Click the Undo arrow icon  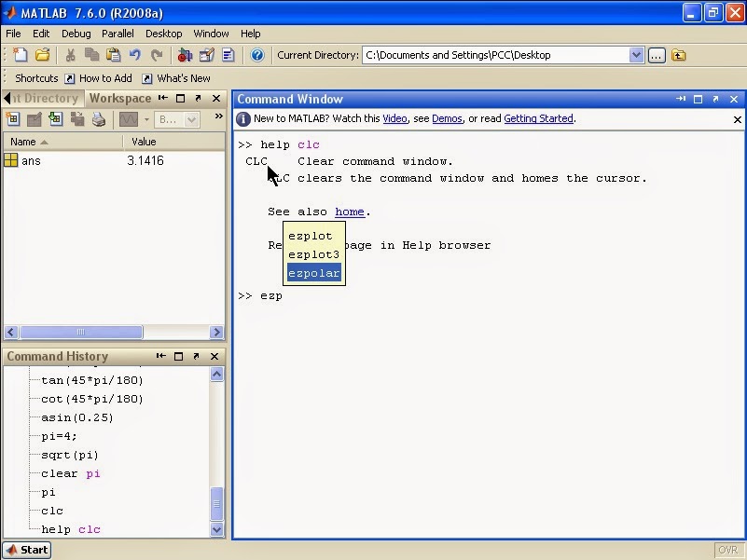134,56
